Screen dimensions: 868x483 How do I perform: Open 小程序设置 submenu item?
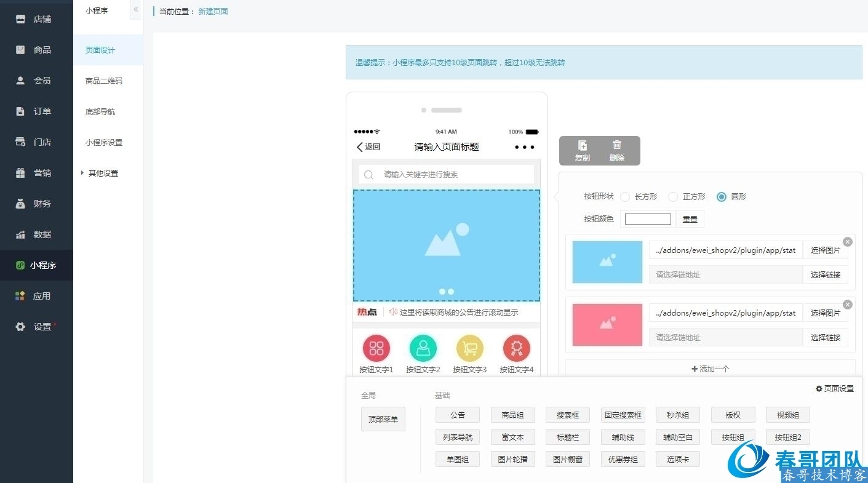coord(108,143)
